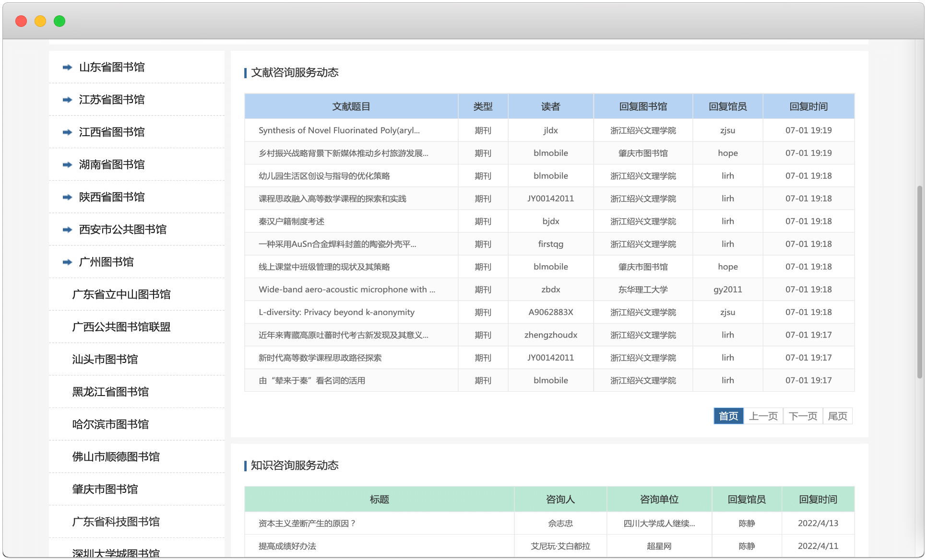Open the 广东省立中山图书馆 link
The image size is (927, 560).
(121, 295)
